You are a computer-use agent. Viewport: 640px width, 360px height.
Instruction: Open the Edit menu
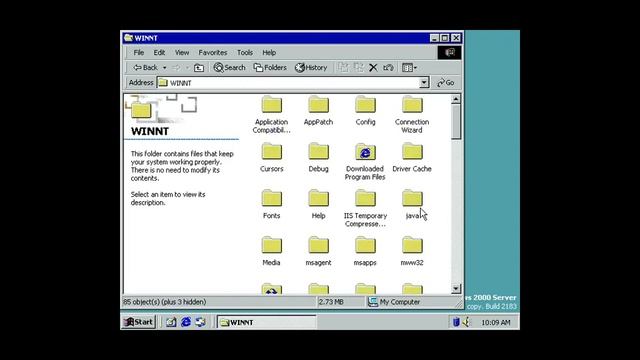[159, 53]
